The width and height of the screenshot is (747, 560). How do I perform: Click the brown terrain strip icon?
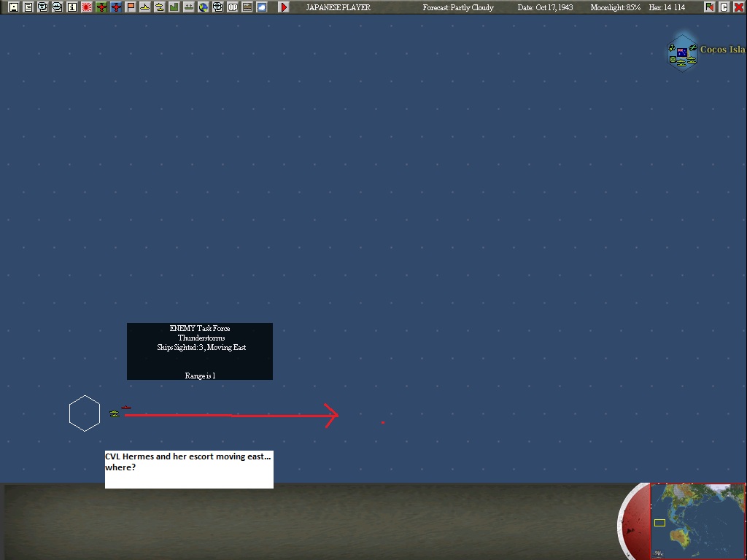coord(247,7)
